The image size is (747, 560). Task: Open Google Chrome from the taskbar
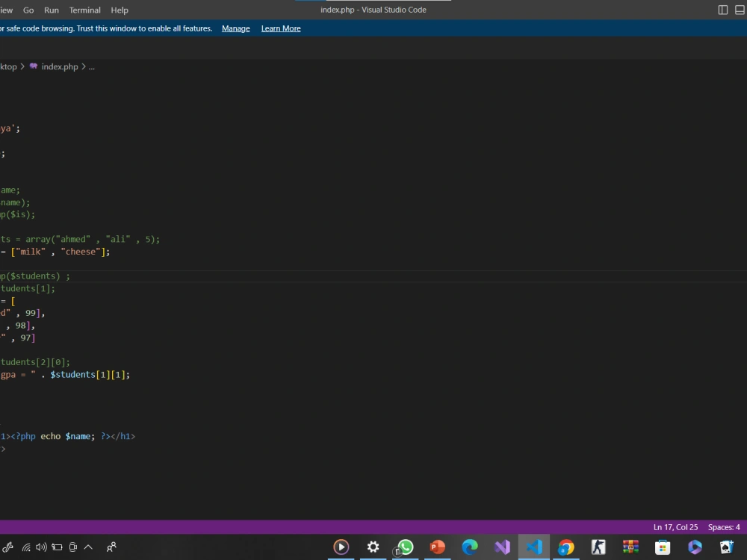click(566, 547)
